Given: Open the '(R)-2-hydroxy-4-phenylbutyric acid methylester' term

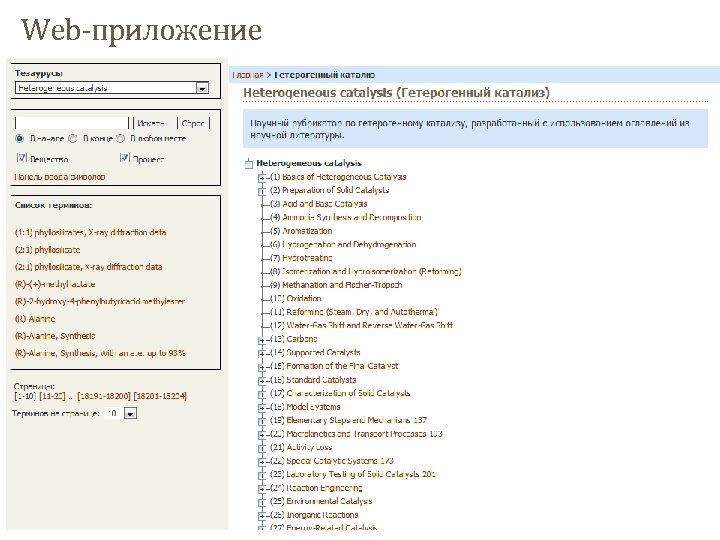Looking at the screenshot, I should point(100,301).
